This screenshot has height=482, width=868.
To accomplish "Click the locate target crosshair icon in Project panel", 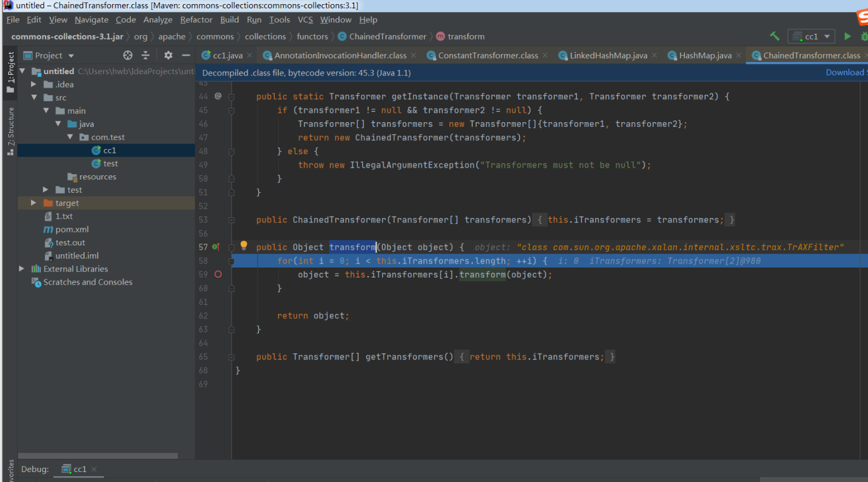I will pos(127,55).
